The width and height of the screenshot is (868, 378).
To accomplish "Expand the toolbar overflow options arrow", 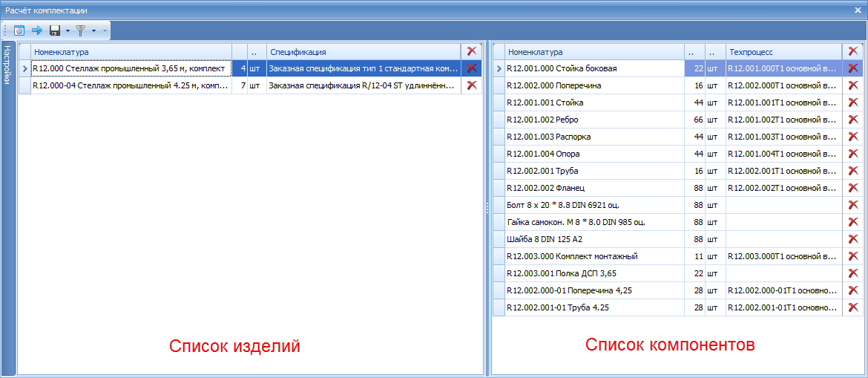I will coord(104,30).
